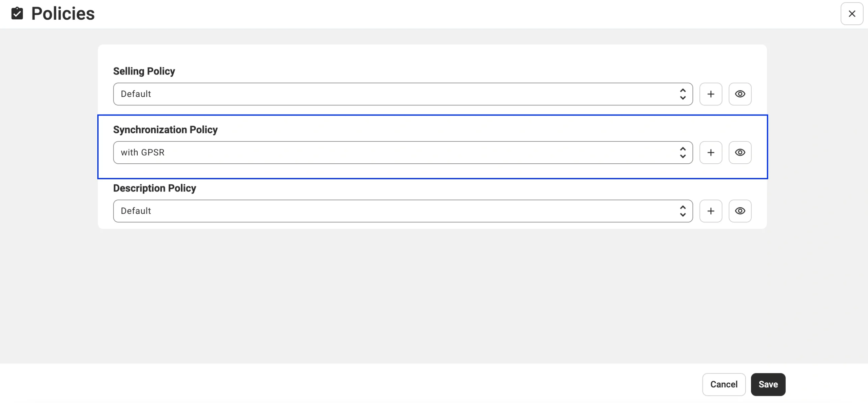Add a new Selling Policy with plus button
868x403 pixels.
[x=711, y=94]
